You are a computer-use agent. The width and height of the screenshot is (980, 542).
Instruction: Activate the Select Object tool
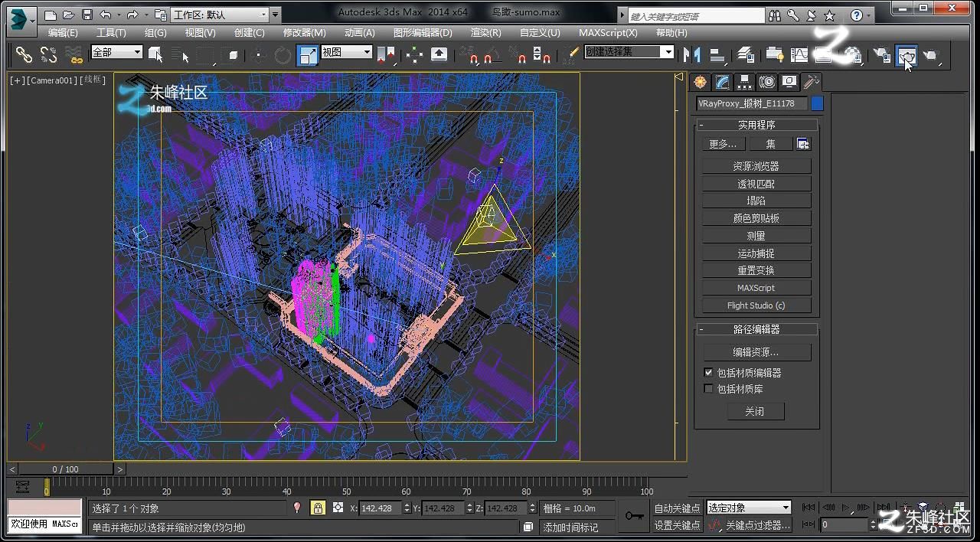click(156, 54)
